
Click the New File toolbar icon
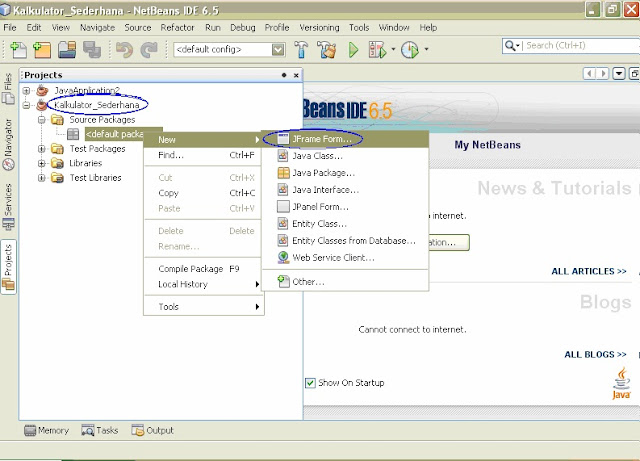coord(18,50)
